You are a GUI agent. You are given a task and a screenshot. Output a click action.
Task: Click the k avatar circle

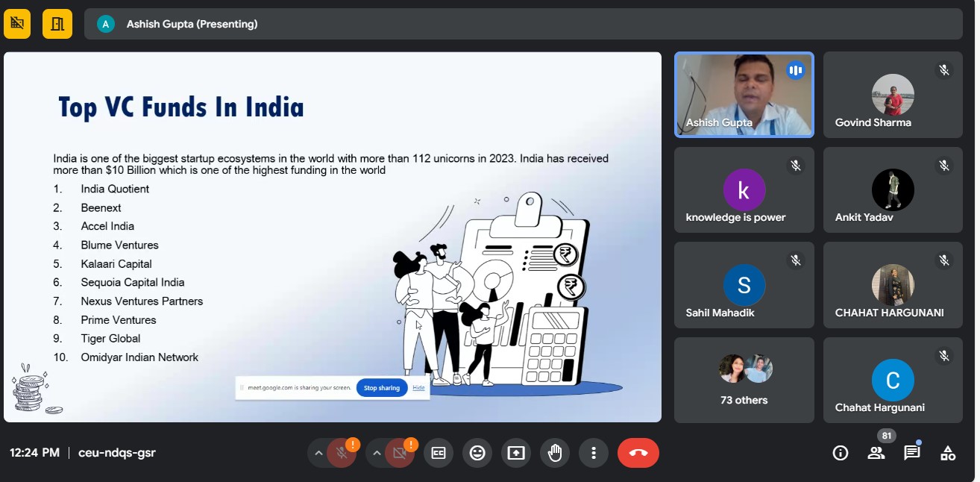[x=744, y=190]
